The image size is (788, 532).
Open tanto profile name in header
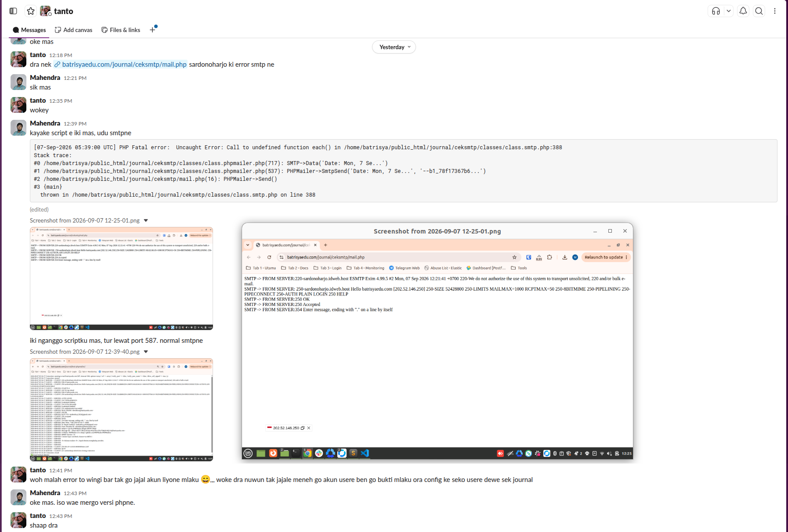coord(63,11)
